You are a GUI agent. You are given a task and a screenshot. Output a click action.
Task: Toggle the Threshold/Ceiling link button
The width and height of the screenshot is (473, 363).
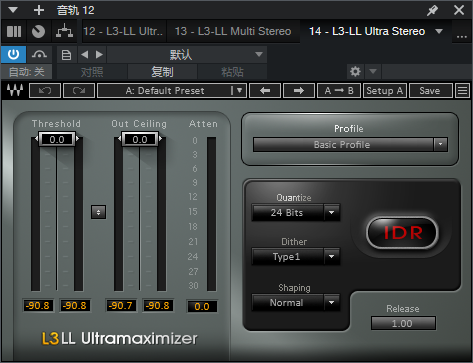pos(98,212)
